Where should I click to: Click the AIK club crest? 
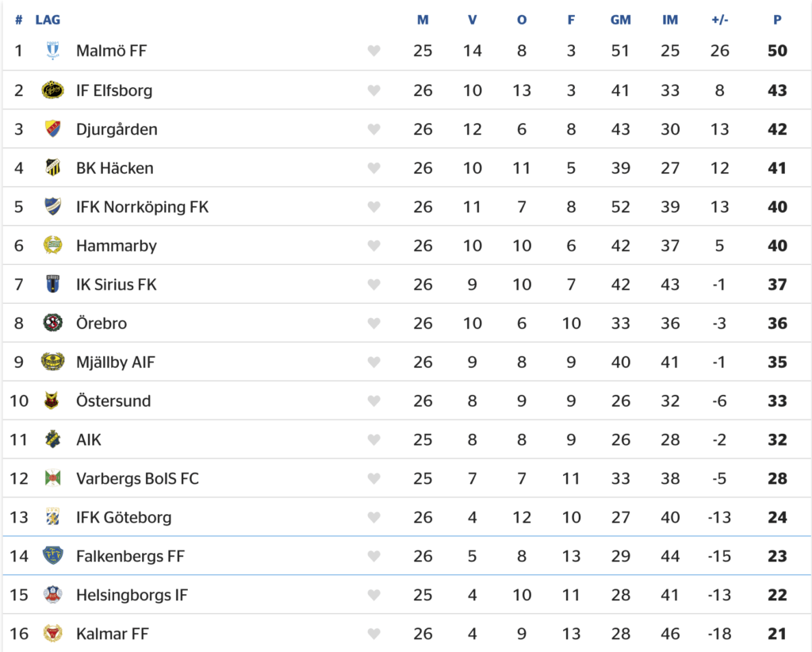(x=52, y=439)
